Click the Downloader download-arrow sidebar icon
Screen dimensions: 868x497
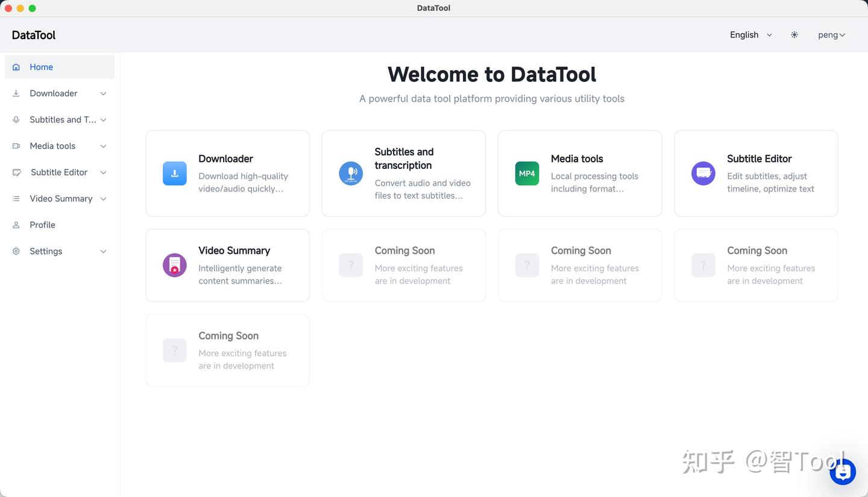pos(16,93)
